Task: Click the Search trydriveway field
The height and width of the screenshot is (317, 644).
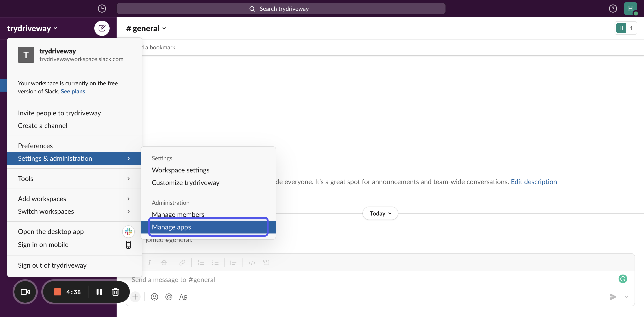Action: tap(281, 9)
